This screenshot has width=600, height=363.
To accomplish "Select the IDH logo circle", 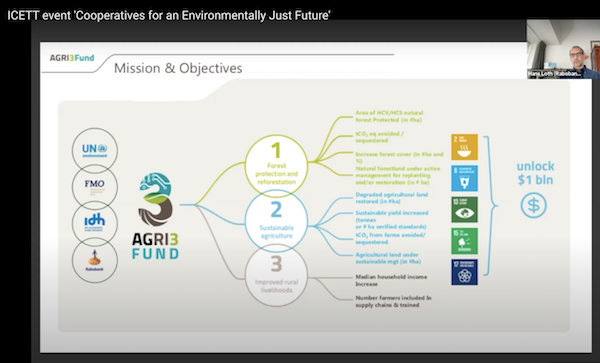I will (x=95, y=223).
